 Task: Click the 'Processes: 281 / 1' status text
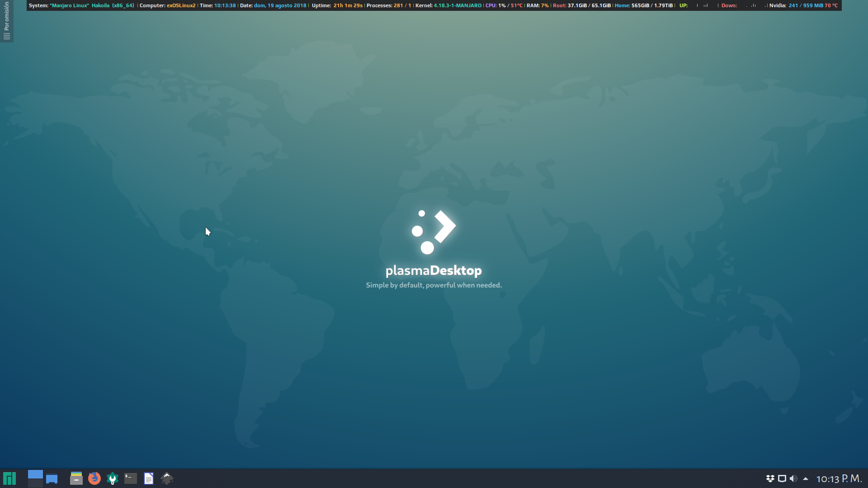(389, 5)
